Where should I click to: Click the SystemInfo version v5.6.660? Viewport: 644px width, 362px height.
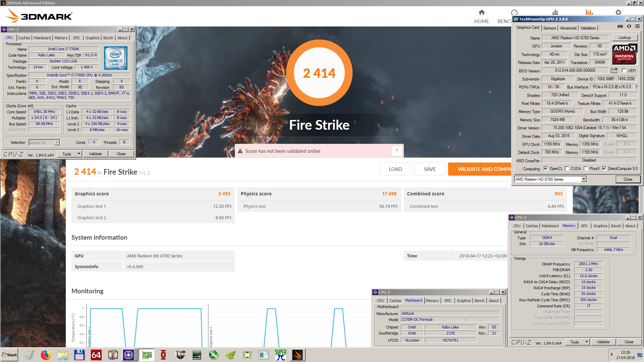tap(135, 267)
